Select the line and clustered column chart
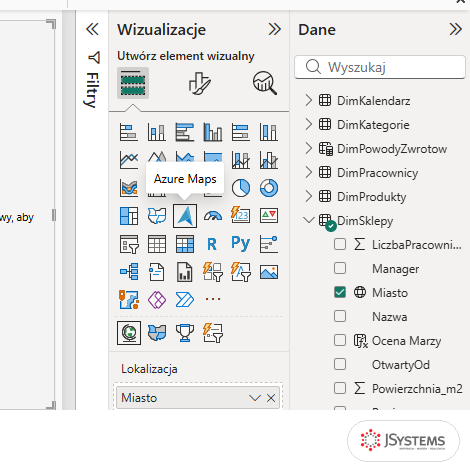Viewport: 470px width, 472px height. click(x=269, y=160)
